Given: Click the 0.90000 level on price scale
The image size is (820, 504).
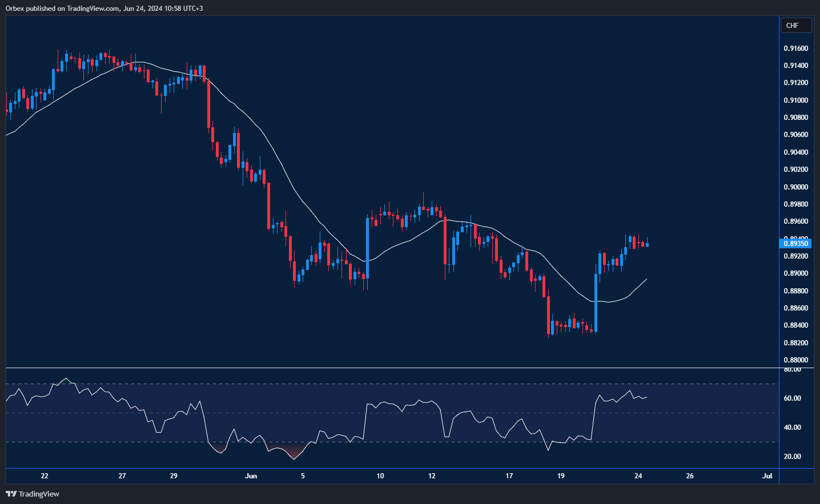Looking at the screenshot, I should tap(795, 187).
